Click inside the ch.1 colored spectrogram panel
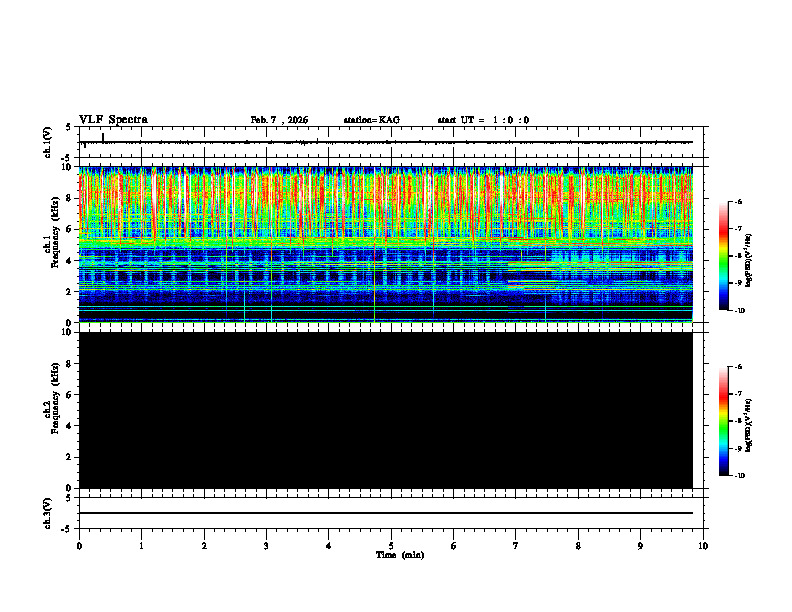 (385, 244)
